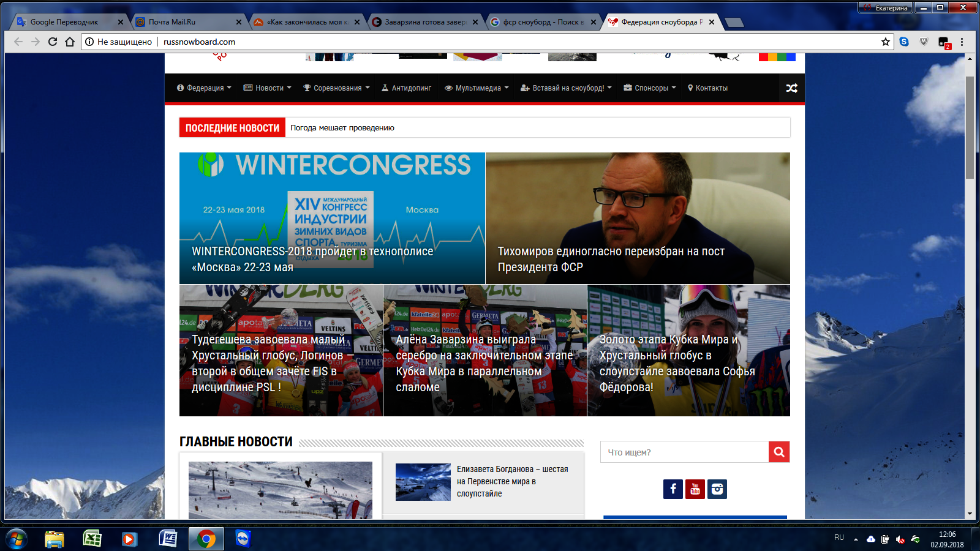This screenshot has height=551, width=980.
Task: Click the browser forward arrow
Action: pyautogui.click(x=36, y=42)
